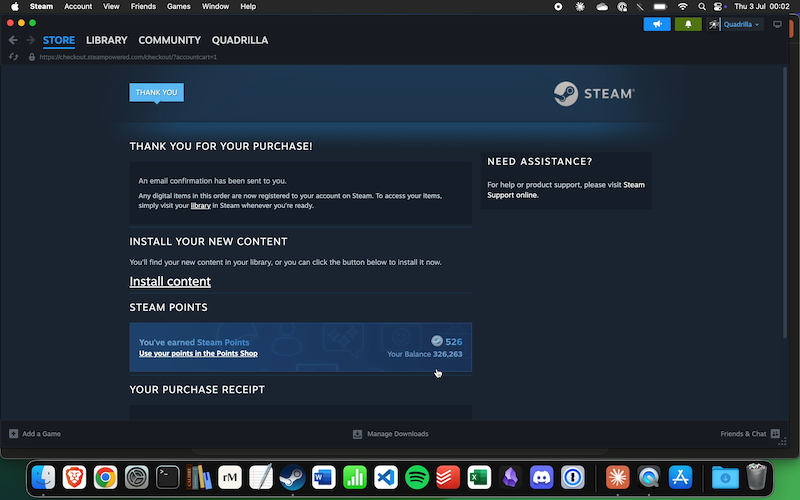
Task: Open Terminal from the dock
Action: tap(168, 478)
